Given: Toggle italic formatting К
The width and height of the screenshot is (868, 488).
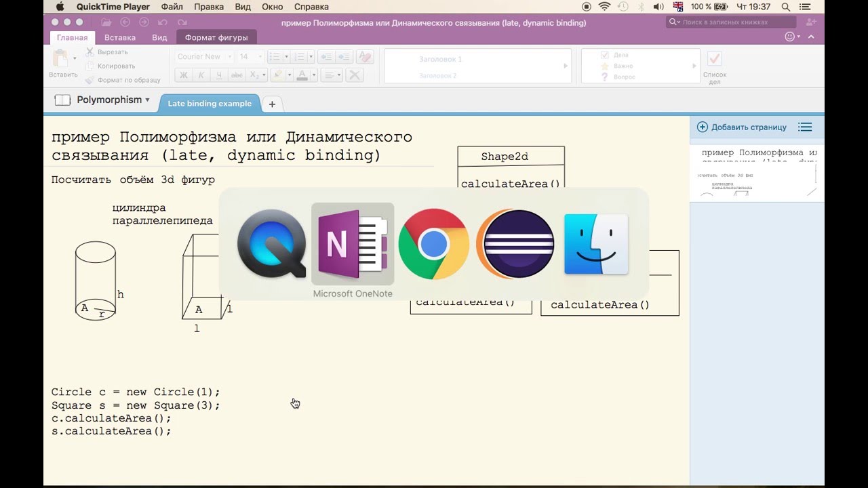Looking at the screenshot, I should [x=201, y=75].
